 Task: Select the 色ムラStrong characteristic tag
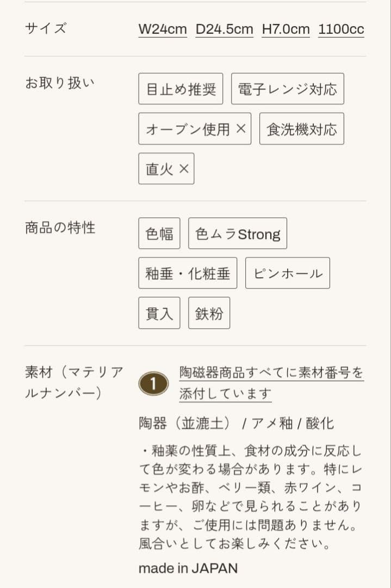click(x=238, y=233)
